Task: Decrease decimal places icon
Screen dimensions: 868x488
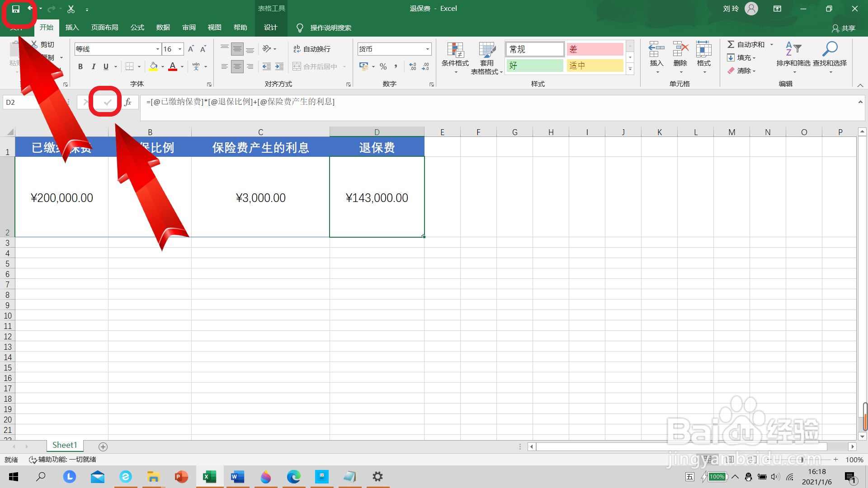Action: click(425, 66)
